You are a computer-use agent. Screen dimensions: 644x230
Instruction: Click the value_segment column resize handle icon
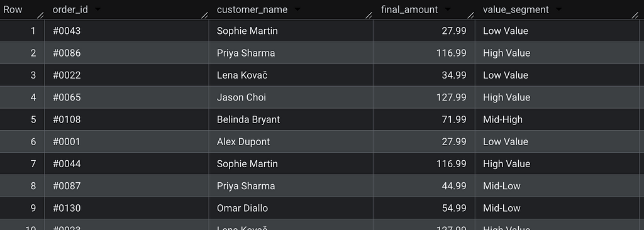coord(635,15)
